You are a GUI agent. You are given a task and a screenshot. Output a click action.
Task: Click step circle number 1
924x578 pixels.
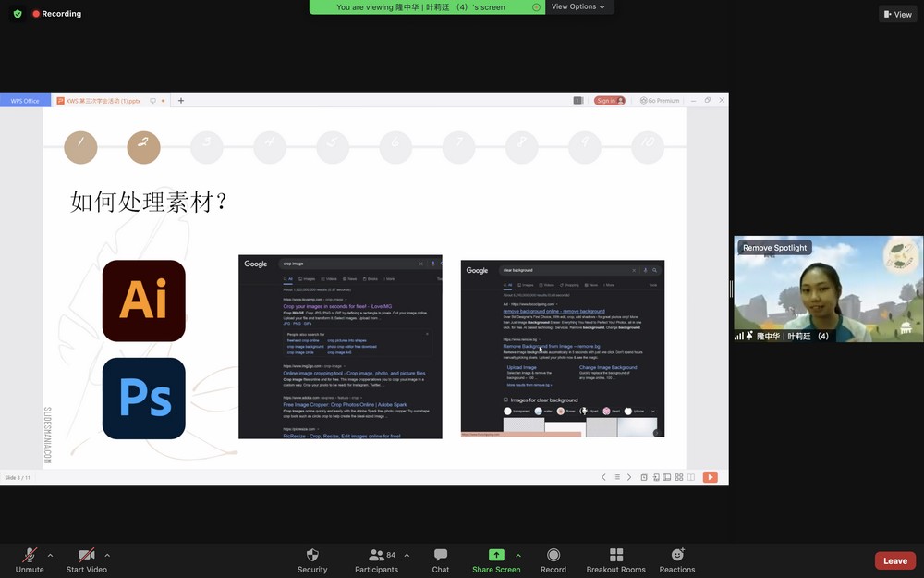[x=80, y=147]
